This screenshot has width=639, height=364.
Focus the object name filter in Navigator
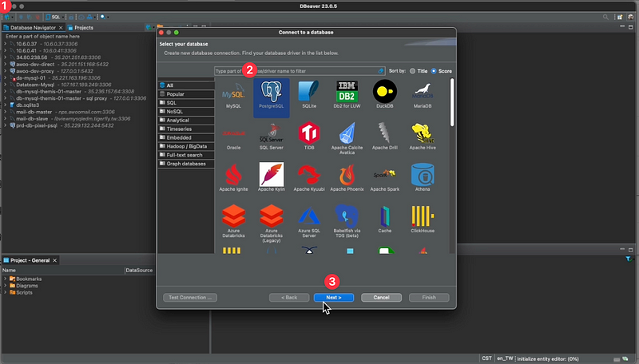pyautogui.click(x=77, y=36)
